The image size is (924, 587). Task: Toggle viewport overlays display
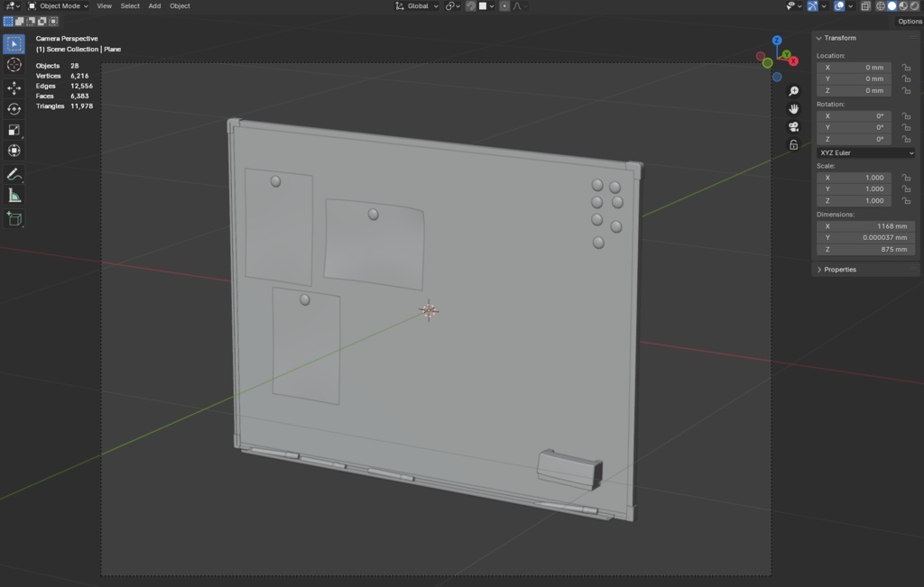click(x=839, y=6)
